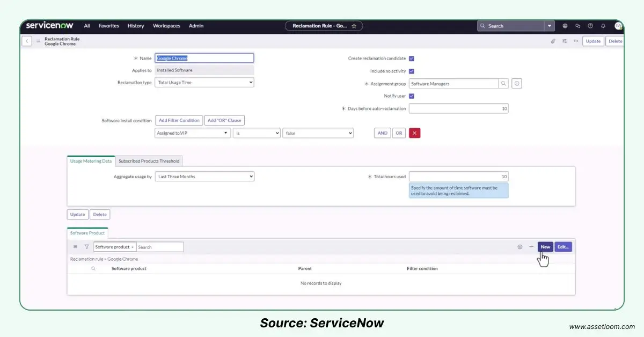Image resolution: width=644 pixels, height=337 pixels.
Task: Collapse the related list with the minus icon
Action: 531,247
